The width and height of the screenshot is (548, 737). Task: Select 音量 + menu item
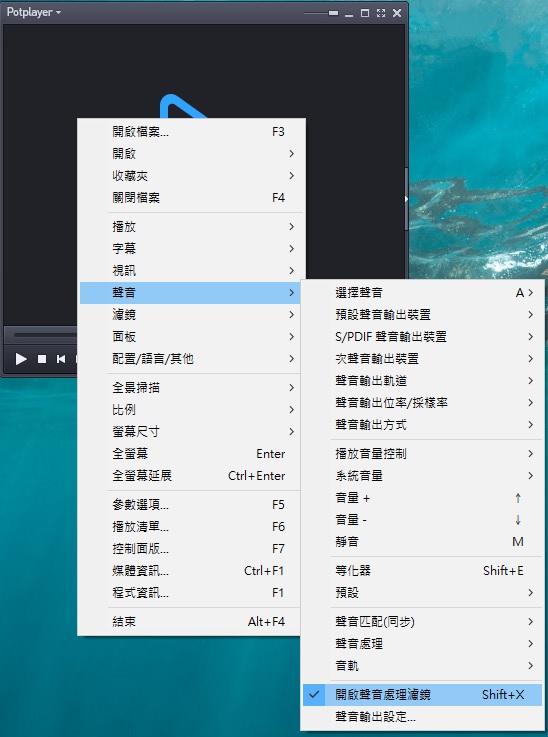pyautogui.click(x=422, y=498)
